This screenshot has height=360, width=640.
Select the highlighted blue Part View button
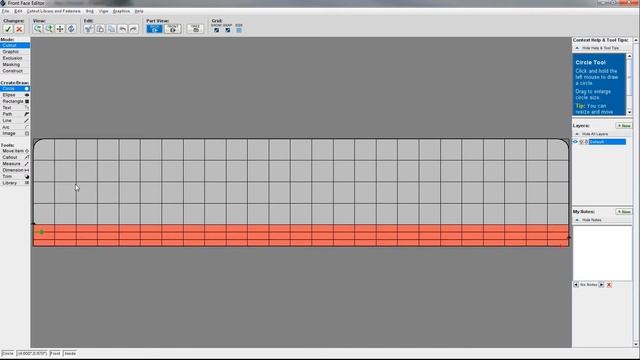[x=154, y=29]
